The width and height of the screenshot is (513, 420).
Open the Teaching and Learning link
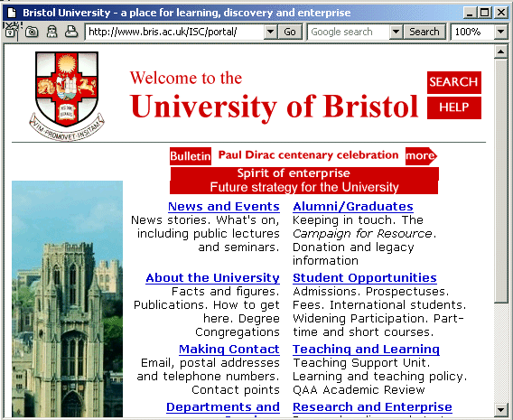[366, 350]
